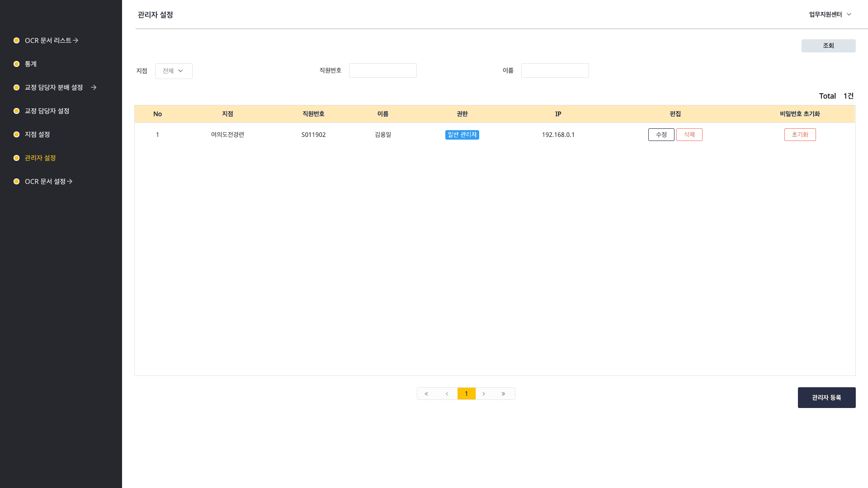Image resolution: width=868 pixels, height=488 pixels.
Task: Click yellow bullet beside 교정 담당자 설정
Action: pyautogui.click(x=17, y=111)
